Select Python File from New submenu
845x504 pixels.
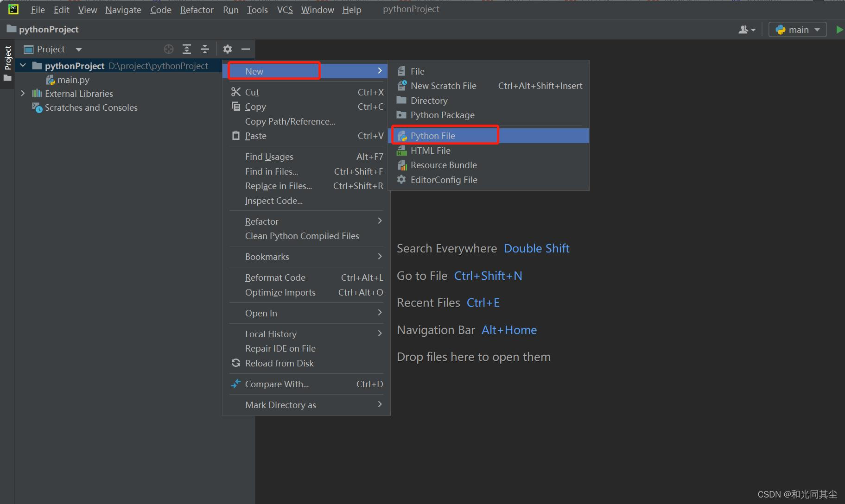click(x=432, y=135)
